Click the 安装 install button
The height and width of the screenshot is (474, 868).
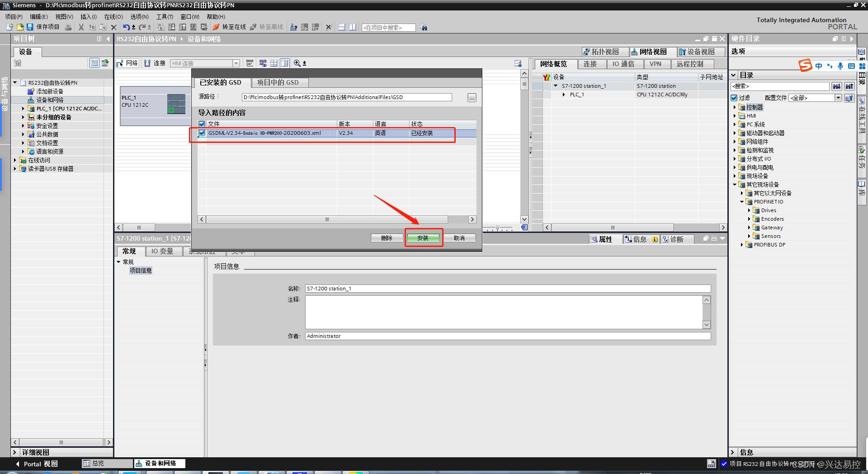click(x=423, y=238)
